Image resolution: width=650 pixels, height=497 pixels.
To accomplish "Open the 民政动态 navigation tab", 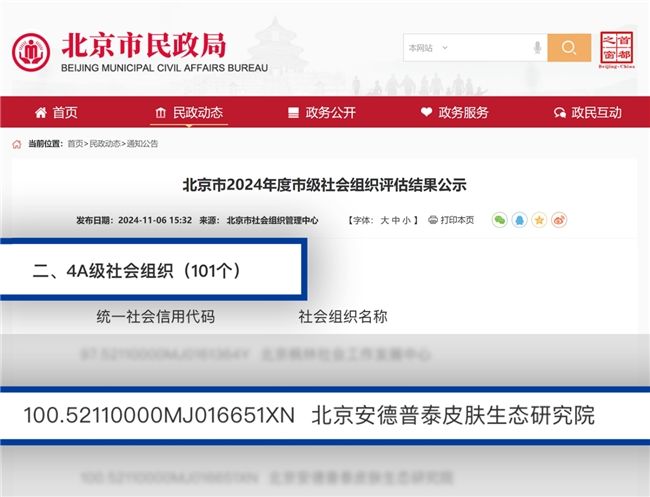I will 189,112.
